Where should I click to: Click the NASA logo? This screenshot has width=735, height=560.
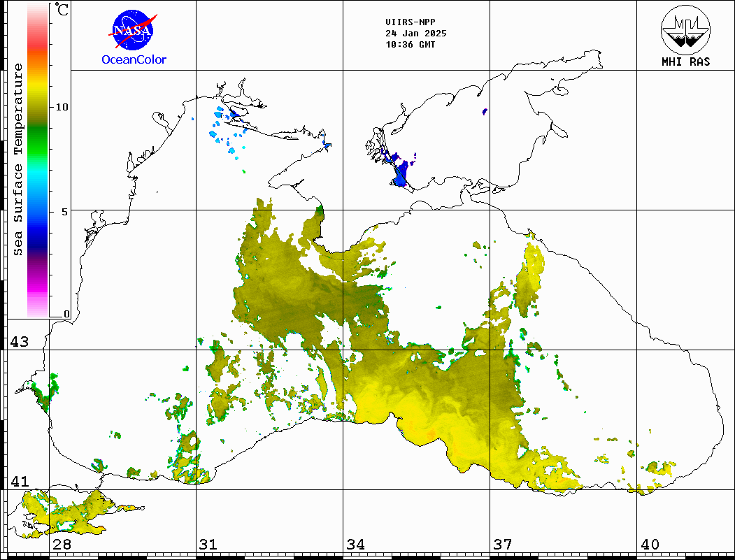click(133, 31)
